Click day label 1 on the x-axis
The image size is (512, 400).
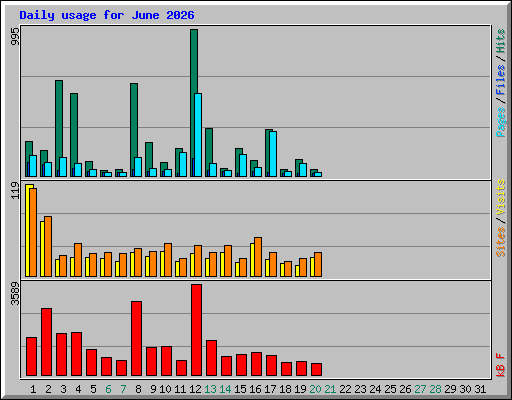tap(33, 389)
